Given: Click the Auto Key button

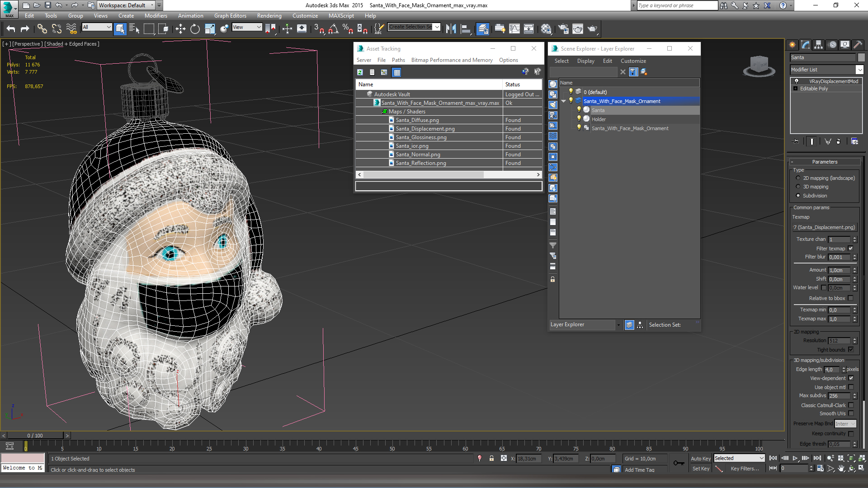Looking at the screenshot, I should [700, 458].
